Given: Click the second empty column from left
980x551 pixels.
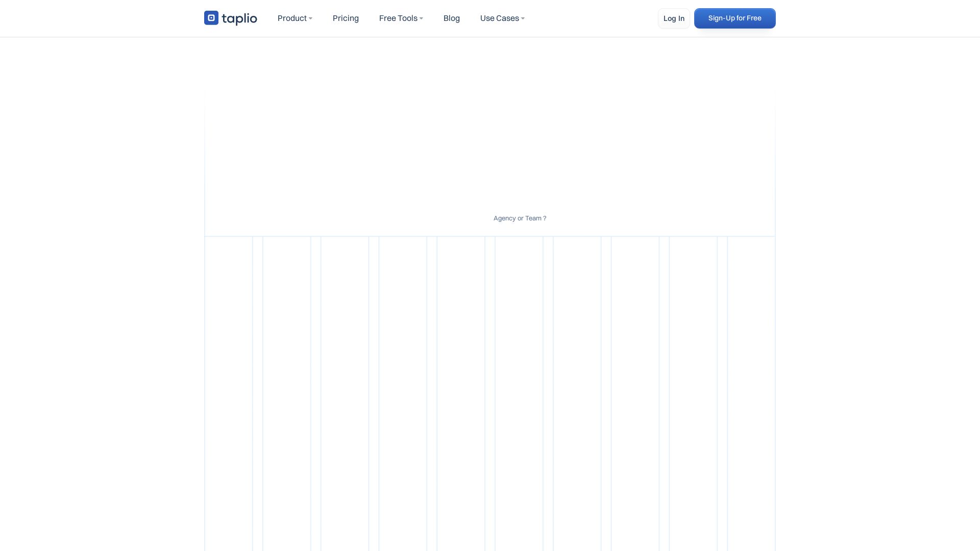Looking at the screenshot, I should point(287,393).
